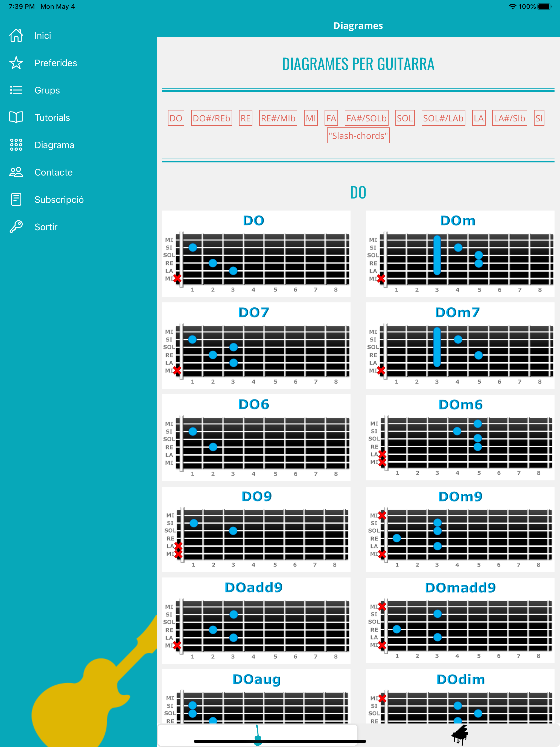The width and height of the screenshot is (560, 747).
Task: Tap the home icon beside Inici
Action: [x=16, y=36]
